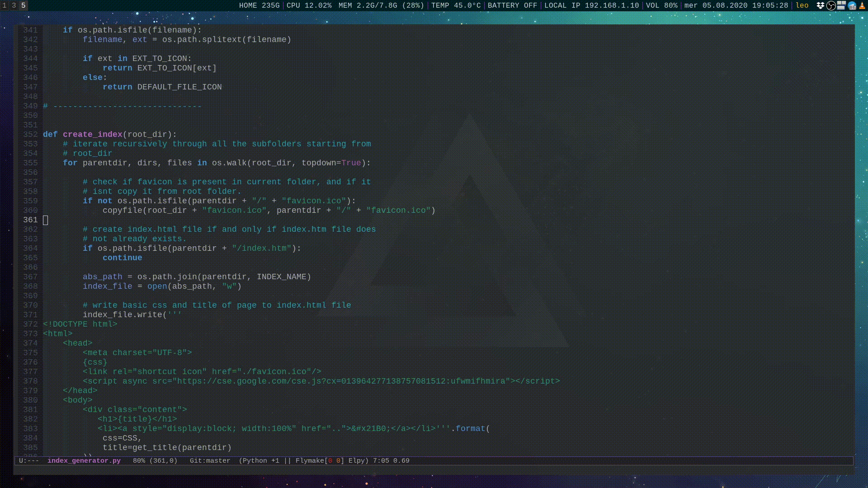Click line number 341 in the gutter
Viewport: 868px width, 488px height.
point(30,30)
